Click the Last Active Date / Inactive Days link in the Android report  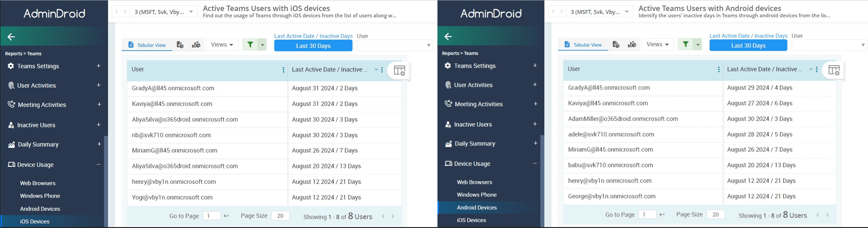[748, 36]
